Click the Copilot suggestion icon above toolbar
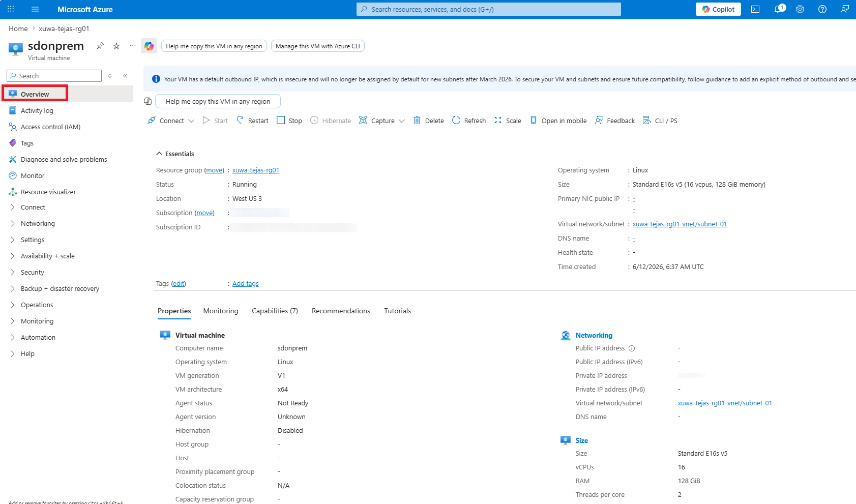 tap(148, 101)
